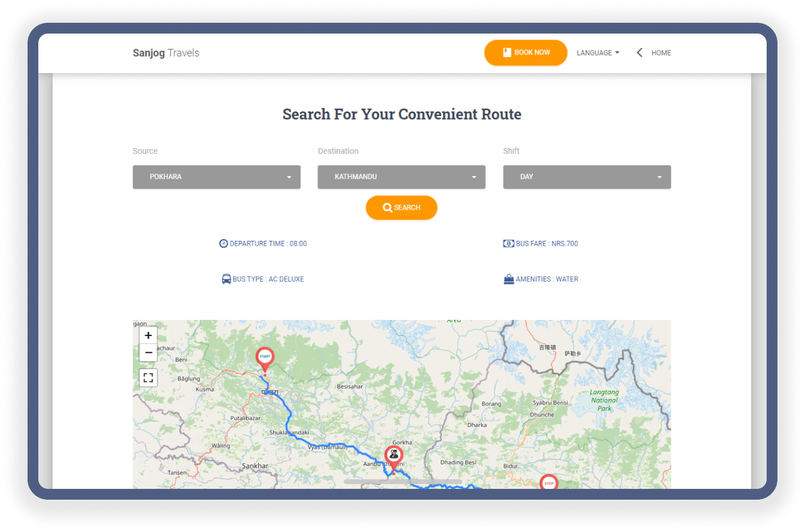
Task: Select the START marker on the map
Action: [265, 356]
